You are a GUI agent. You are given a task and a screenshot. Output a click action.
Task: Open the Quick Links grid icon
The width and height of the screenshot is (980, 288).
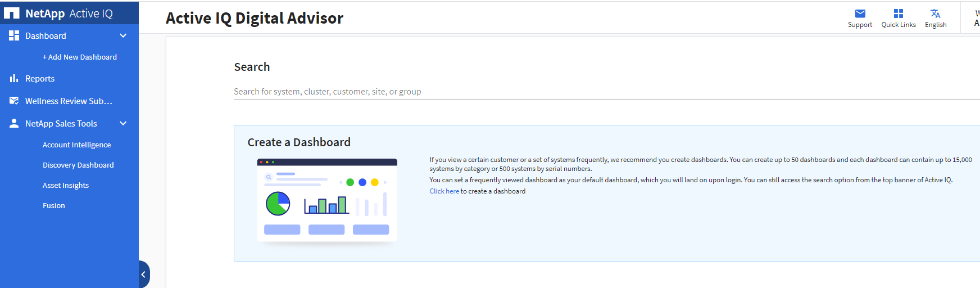(898, 13)
